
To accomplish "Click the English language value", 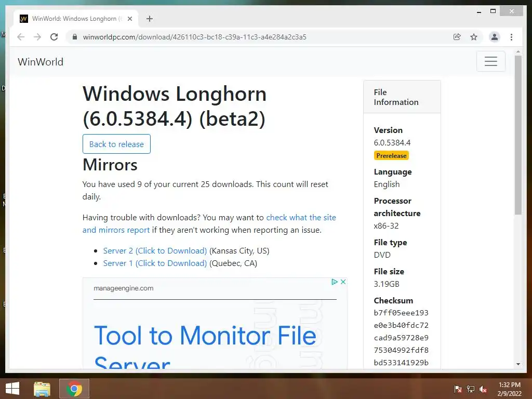I will click(387, 184).
